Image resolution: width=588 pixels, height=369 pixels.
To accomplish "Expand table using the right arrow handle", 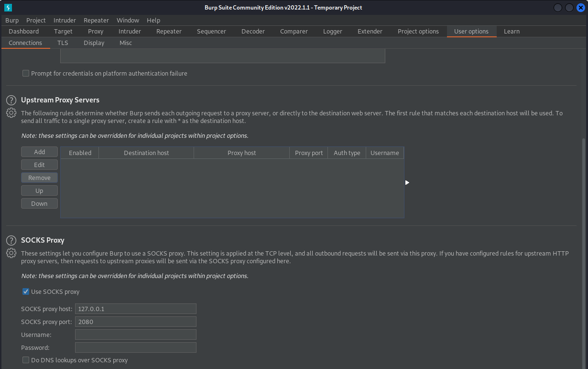I will [x=407, y=182].
